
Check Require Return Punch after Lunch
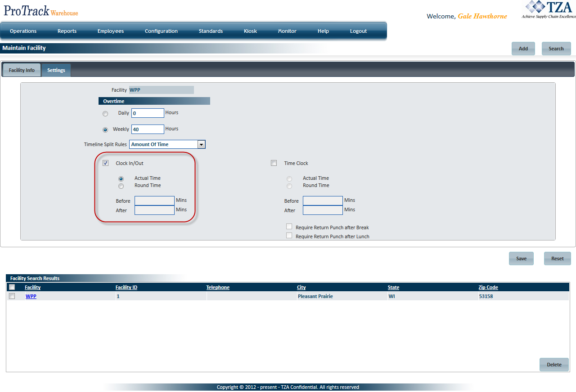[289, 236]
